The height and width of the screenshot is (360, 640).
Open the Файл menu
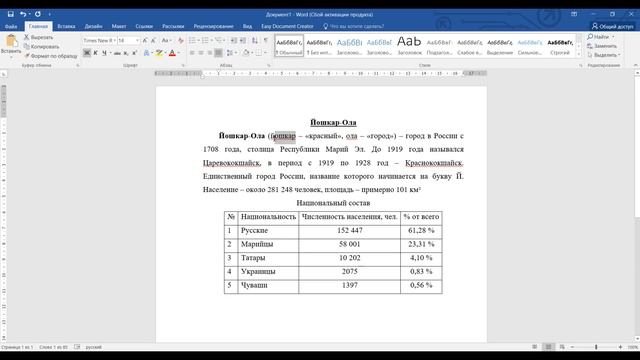click(x=11, y=26)
